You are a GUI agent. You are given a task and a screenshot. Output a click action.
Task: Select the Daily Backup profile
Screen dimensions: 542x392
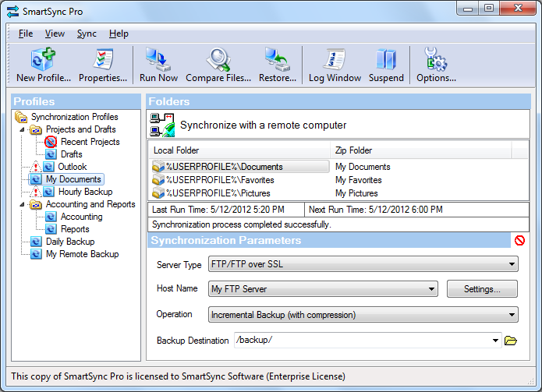tap(70, 242)
